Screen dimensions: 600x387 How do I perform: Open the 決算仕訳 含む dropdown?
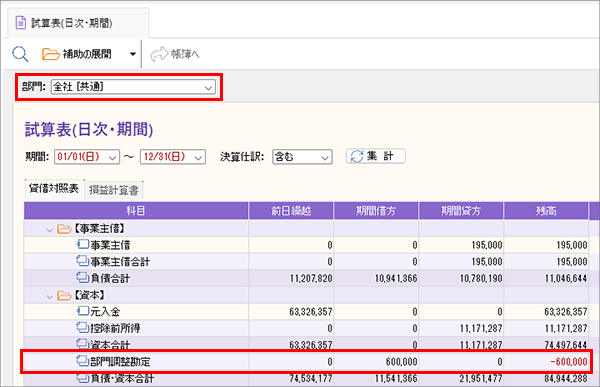(302, 157)
